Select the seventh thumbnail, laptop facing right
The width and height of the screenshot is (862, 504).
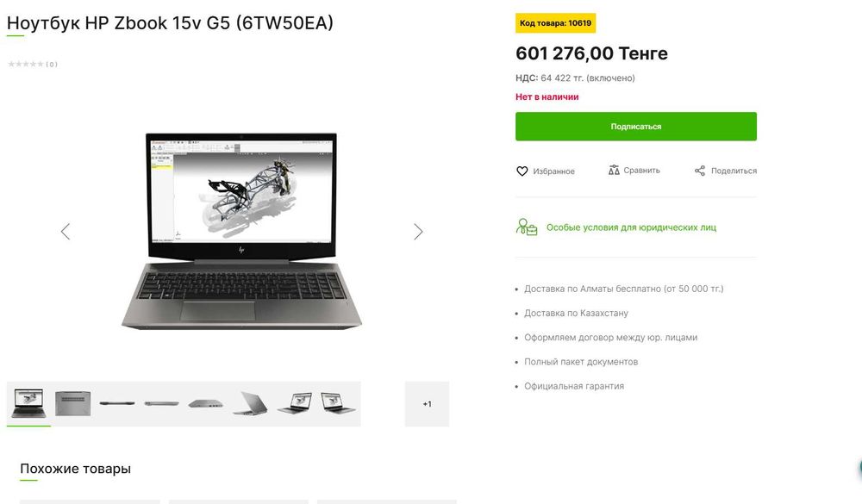pyautogui.click(x=295, y=403)
